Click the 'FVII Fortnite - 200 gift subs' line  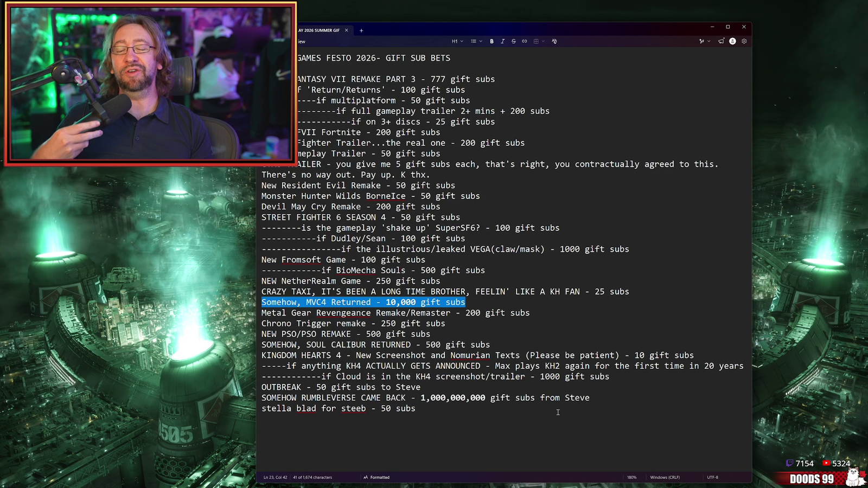point(369,132)
